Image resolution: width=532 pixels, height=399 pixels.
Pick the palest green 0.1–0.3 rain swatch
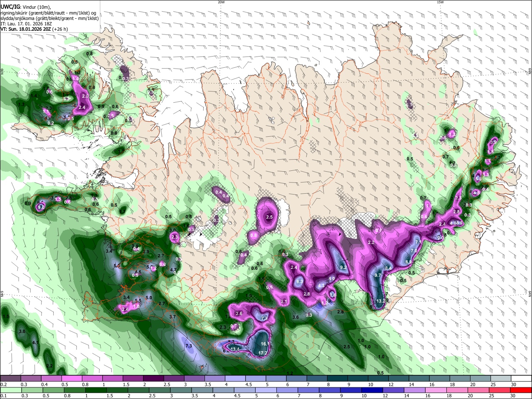pyautogui.click(x=10, y=390)
